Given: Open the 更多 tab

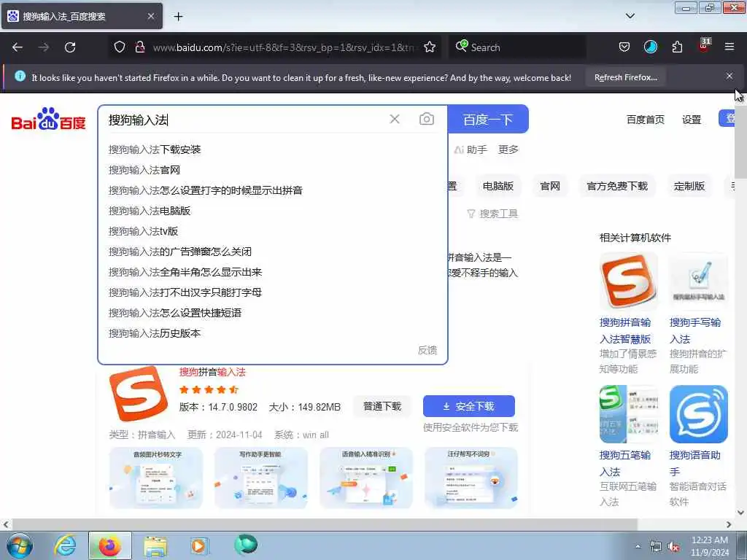Looking at the screenshot, I should 508,149.
